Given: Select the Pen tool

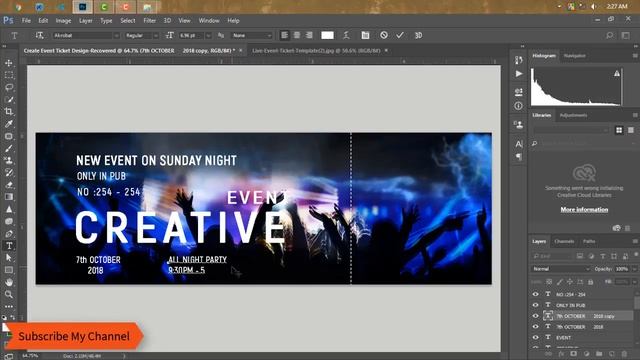Looking at the screenshot, I should (x=9, y=234).
